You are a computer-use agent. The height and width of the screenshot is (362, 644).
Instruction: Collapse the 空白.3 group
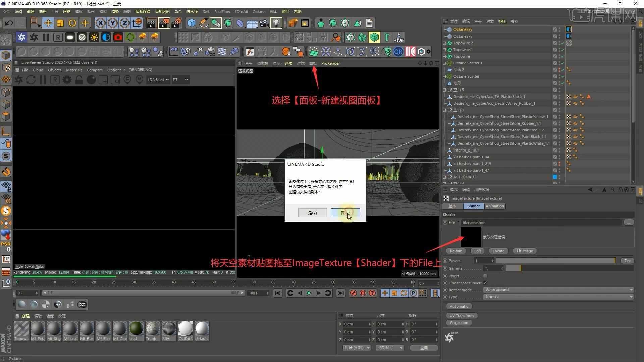coord(444,110)
